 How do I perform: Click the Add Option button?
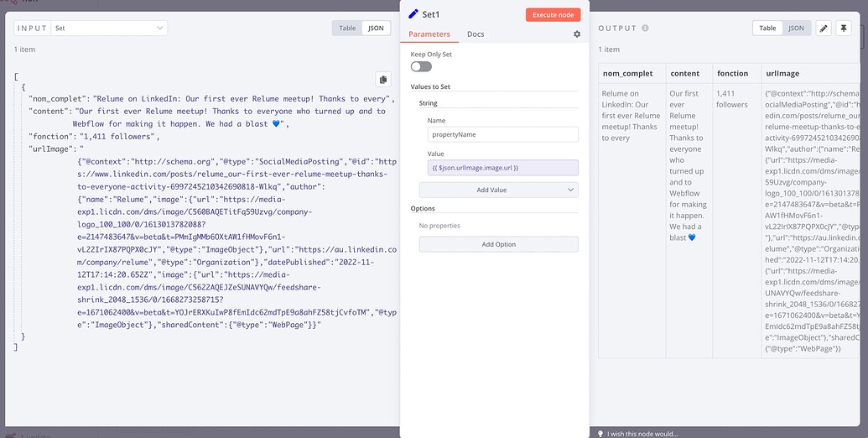point(498,244)
